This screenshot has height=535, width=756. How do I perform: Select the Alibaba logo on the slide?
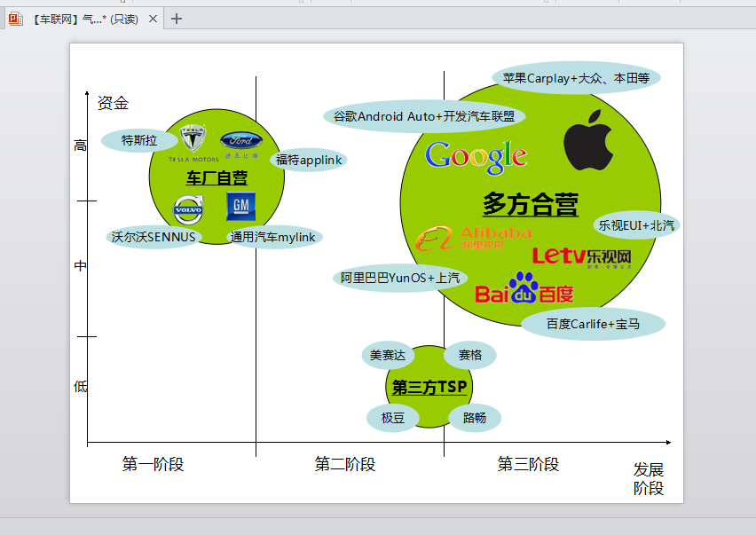tap(474, 239)
